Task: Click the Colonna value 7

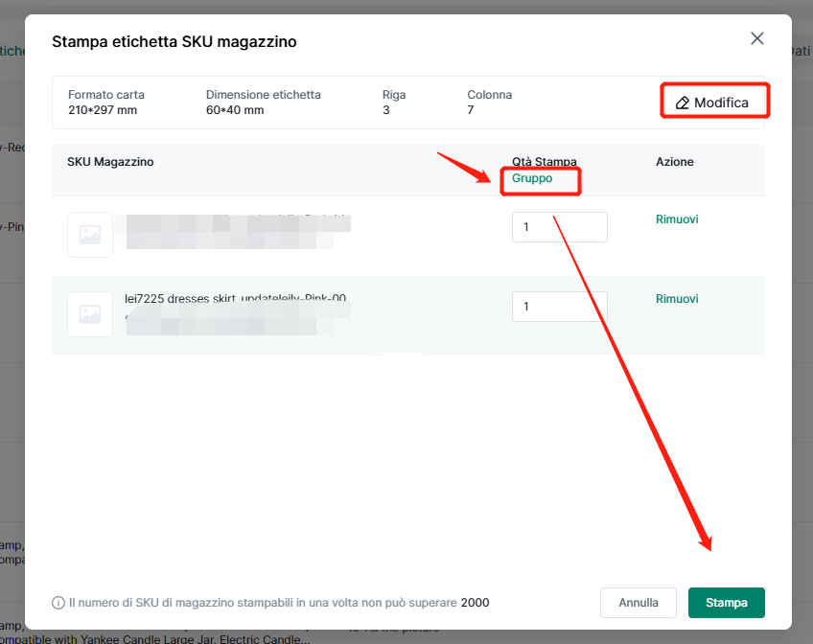Action: (x=471, y=110)
